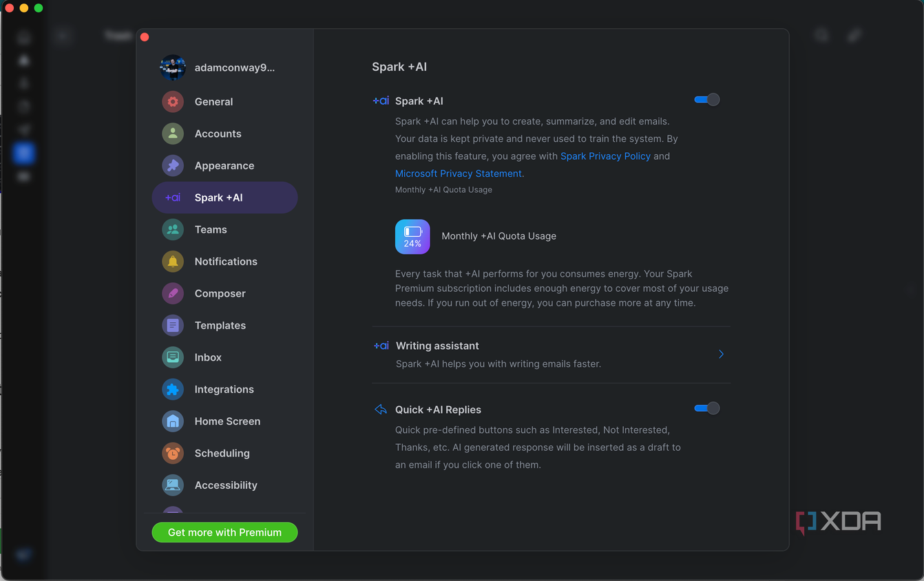924x581 pixels.
Task: Go to Inbox settings
Action: click(224, 357)
